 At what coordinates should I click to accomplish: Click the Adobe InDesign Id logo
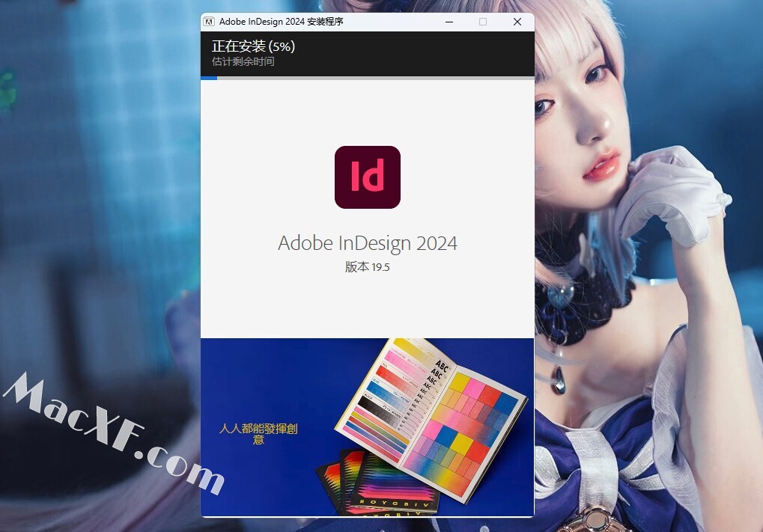coord(368,177)
